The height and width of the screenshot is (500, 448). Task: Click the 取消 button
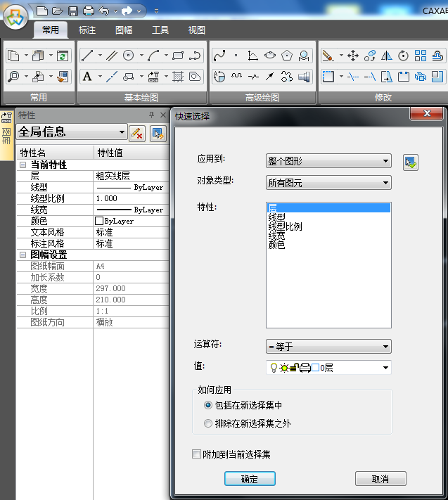(x=380, y=479)
